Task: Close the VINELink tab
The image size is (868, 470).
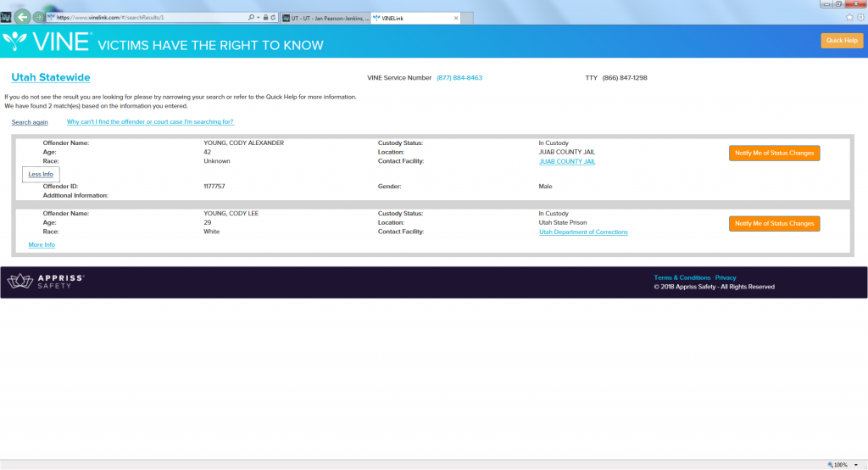Action: tap(456, 17)
